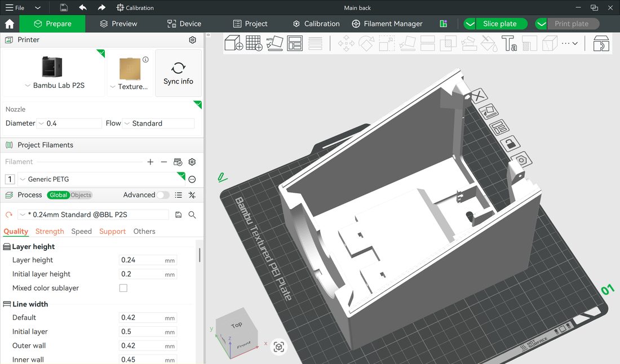Click the plate close X icon
This screenshot has width=620, height=364.
pyautogui.click(x=478, y=96)
